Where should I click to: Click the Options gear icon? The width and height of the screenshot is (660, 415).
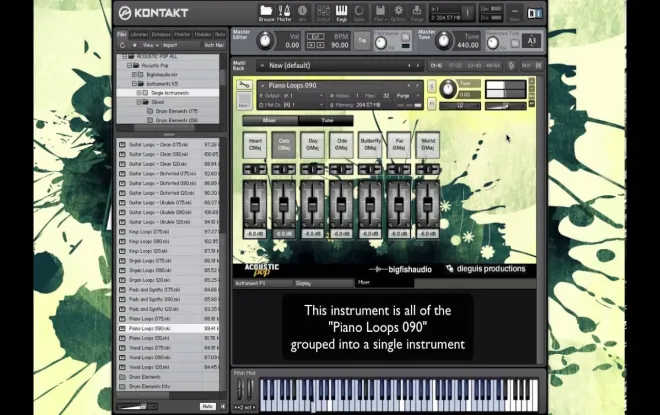(398, 13)
